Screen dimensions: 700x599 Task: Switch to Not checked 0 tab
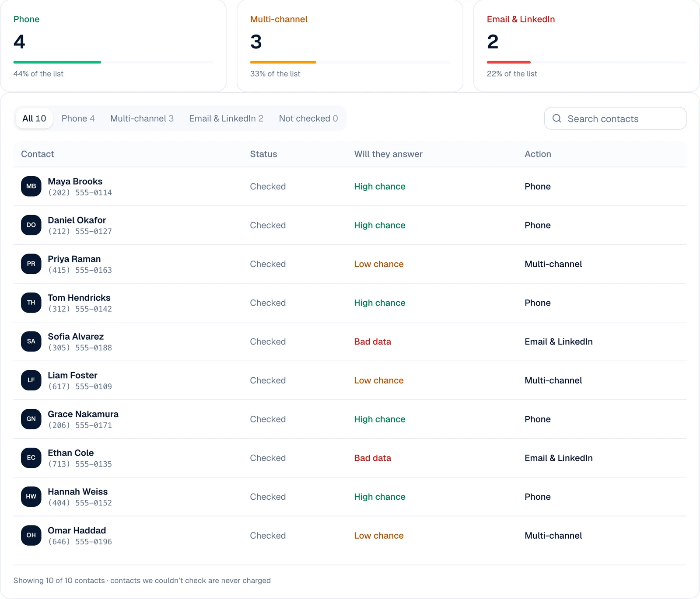tap(308, 118)
